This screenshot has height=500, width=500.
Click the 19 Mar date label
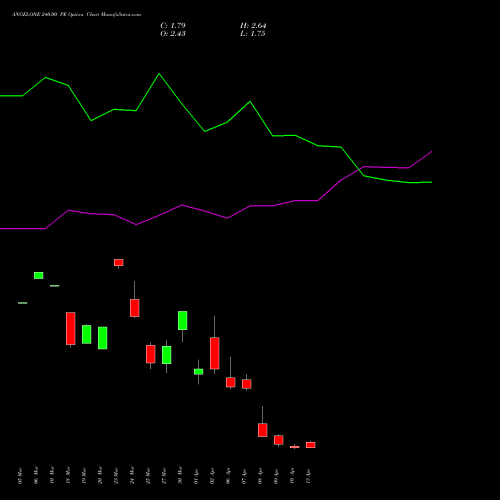pyautogui.click(x=84, y=476)
